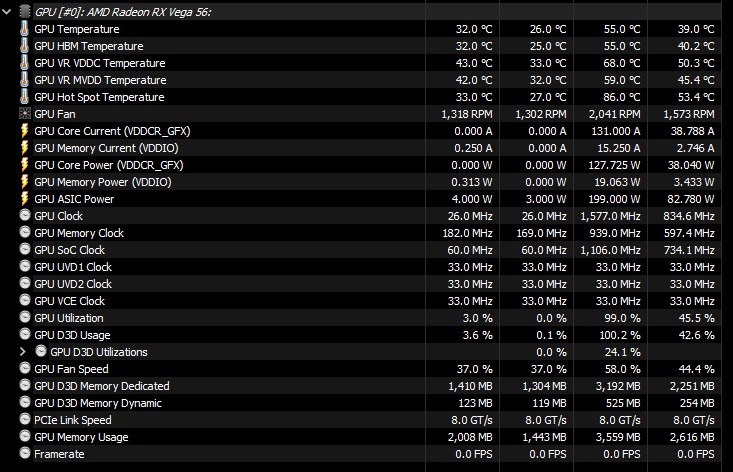Select the GPU Memory Usage label

pyautogui.click(x=81, y=437)
